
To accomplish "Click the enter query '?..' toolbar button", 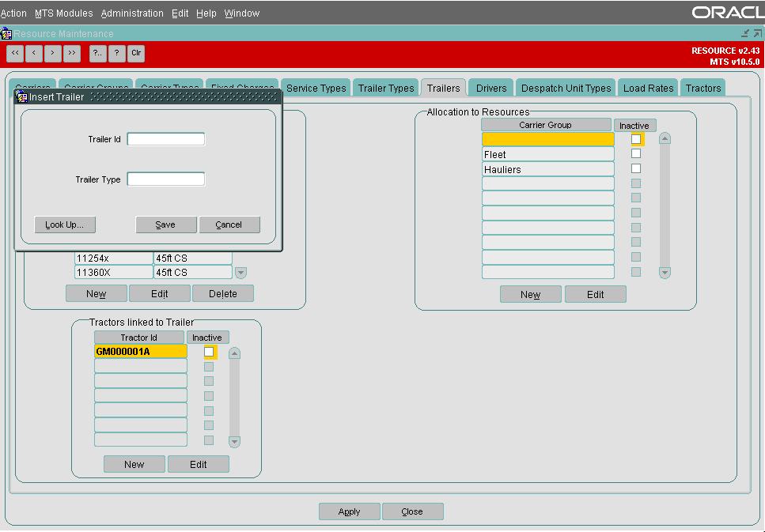I will click(97, 53).
